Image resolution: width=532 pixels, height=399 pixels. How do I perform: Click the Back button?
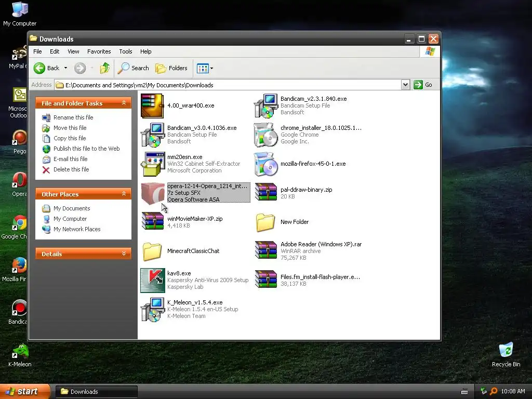pos(47,68)
